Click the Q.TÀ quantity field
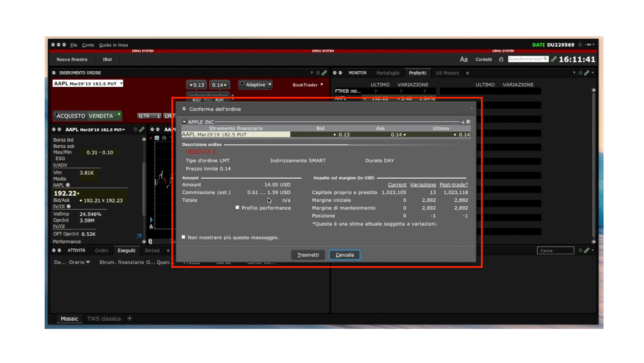 [x=150, y=116]
